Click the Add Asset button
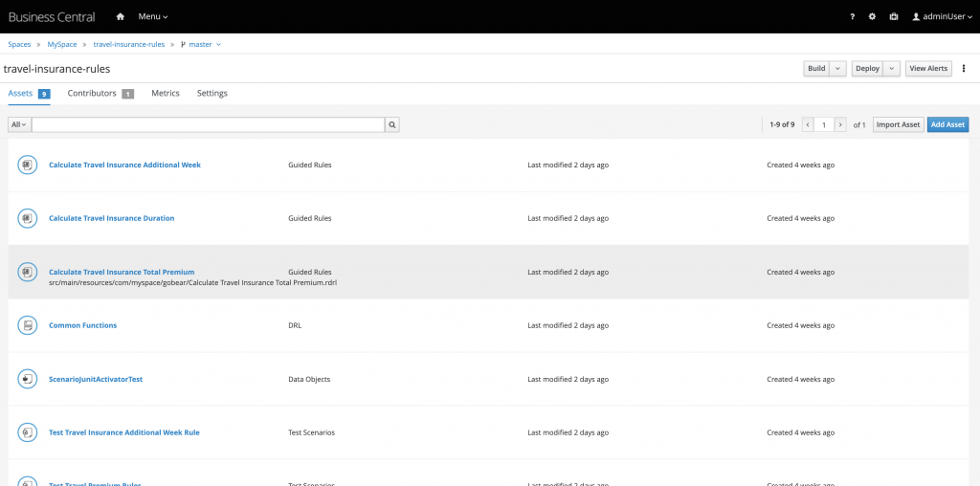 [x=947, y=124]
